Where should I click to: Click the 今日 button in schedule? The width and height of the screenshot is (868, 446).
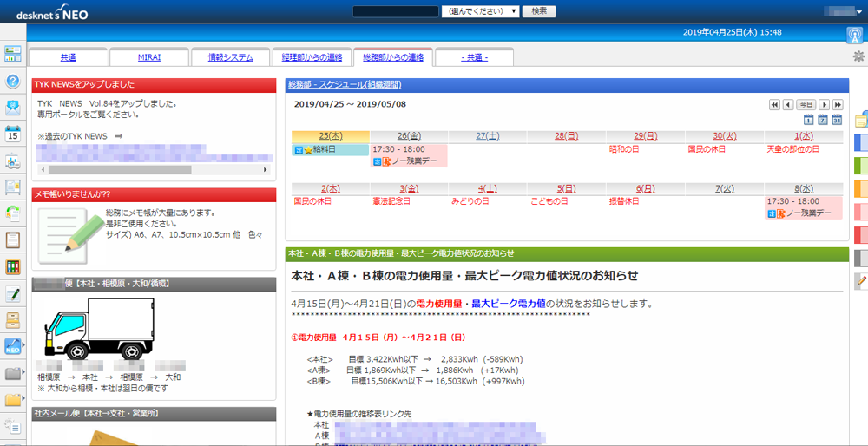coord(806,104)
